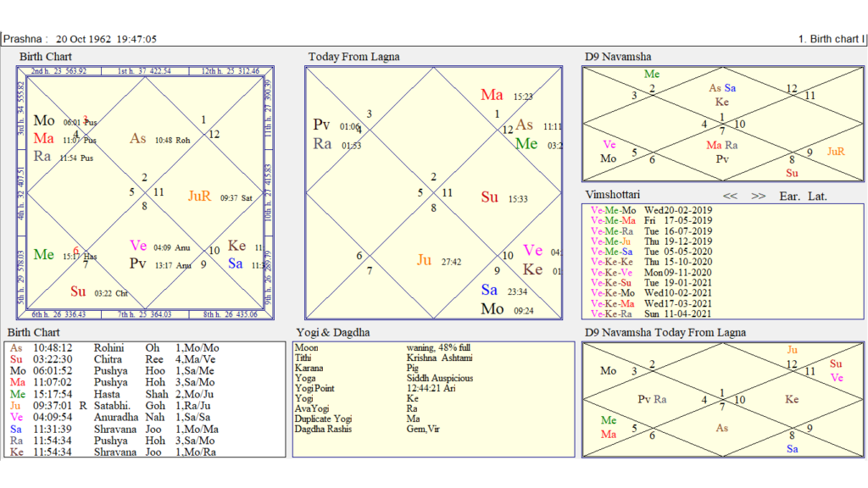Choose the Ve-Me-Ju Thu 19-12-2019 dasha row
The height and width of the screenshot is (488, 868).
[651, 241]
